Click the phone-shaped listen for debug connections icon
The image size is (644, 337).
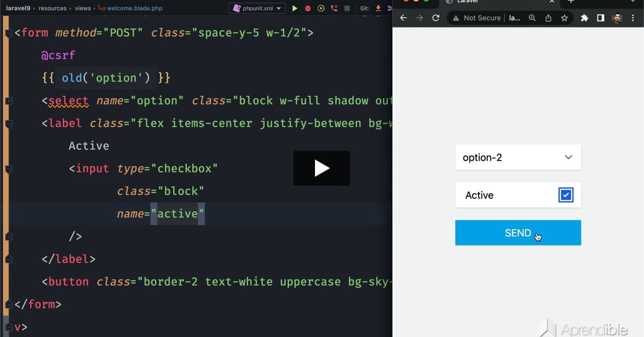click(334, 8)
